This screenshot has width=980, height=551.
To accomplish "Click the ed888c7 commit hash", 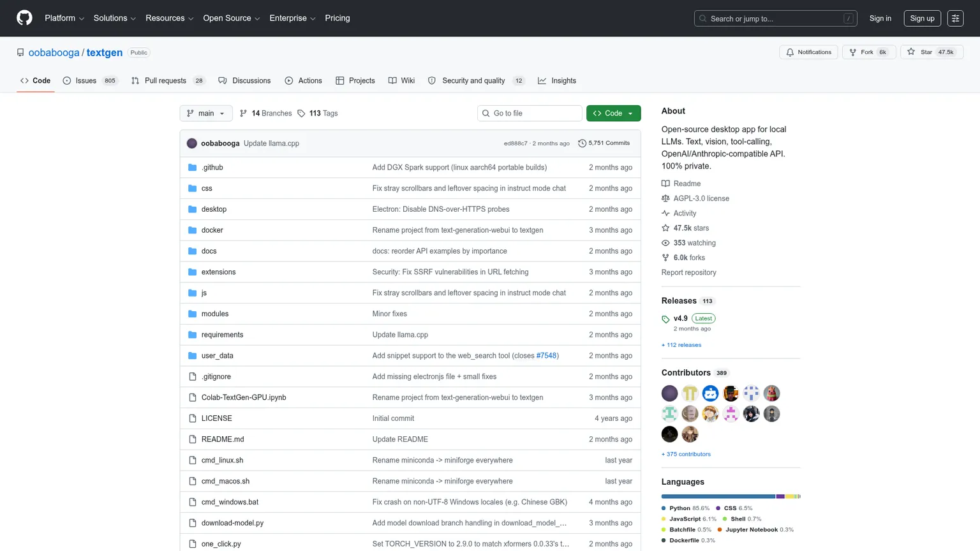I will [x=516, y=143].
